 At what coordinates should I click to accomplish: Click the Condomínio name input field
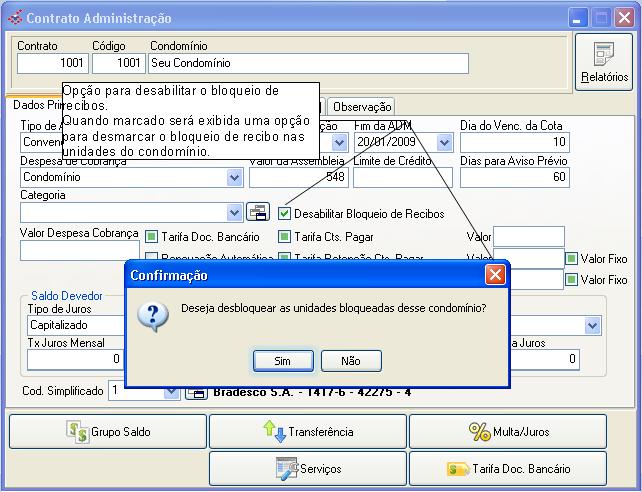click(308, 63)
